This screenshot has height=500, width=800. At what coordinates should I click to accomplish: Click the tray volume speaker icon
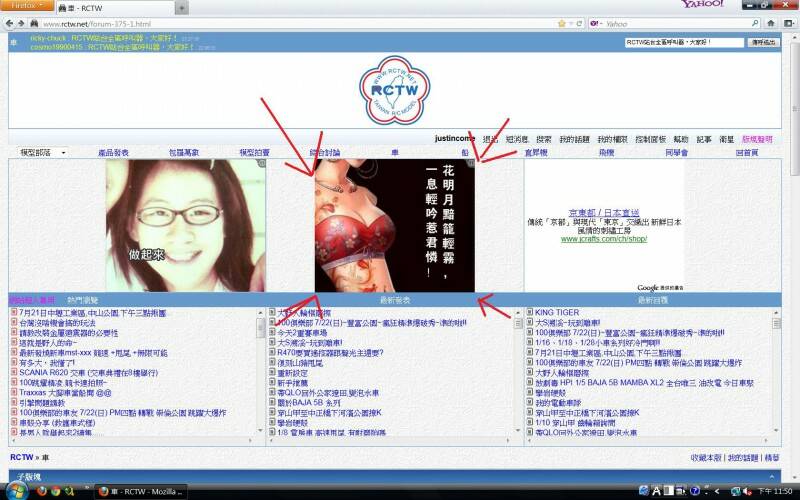pos(747,491)
